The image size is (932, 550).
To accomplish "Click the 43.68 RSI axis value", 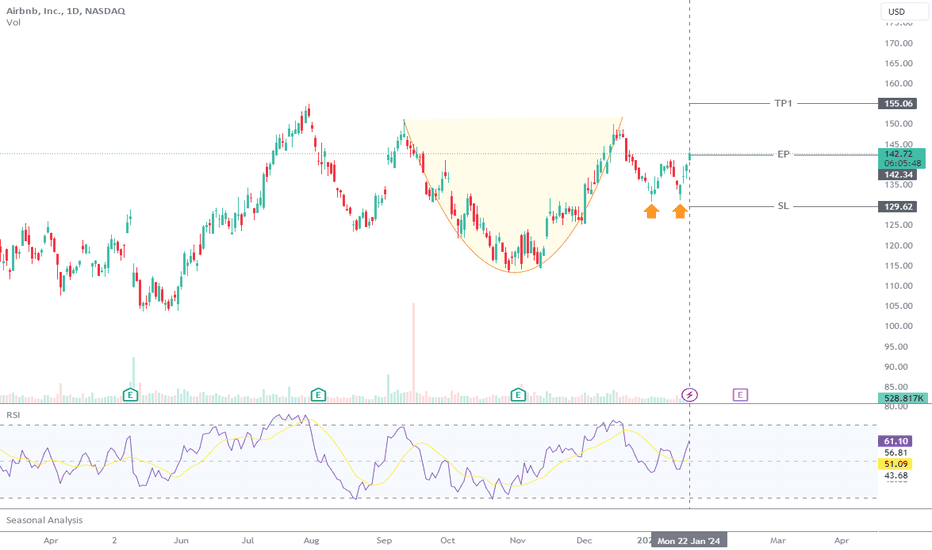I will pyautogui.click(x=896, y=476).
